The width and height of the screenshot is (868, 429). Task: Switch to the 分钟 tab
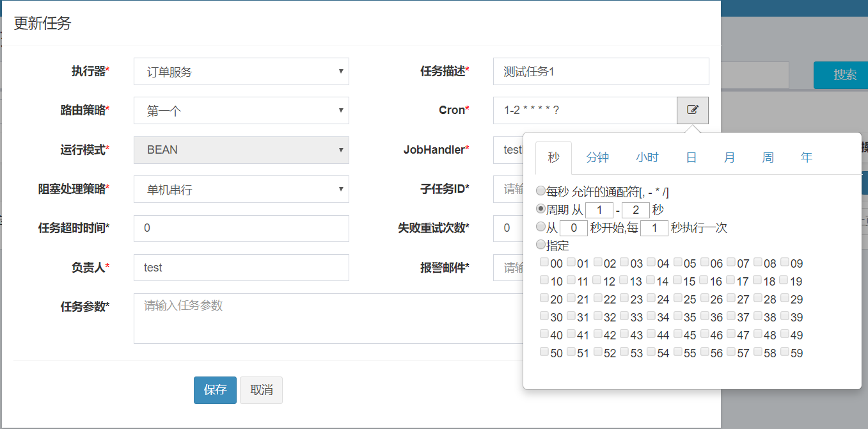tap(597, 157)
